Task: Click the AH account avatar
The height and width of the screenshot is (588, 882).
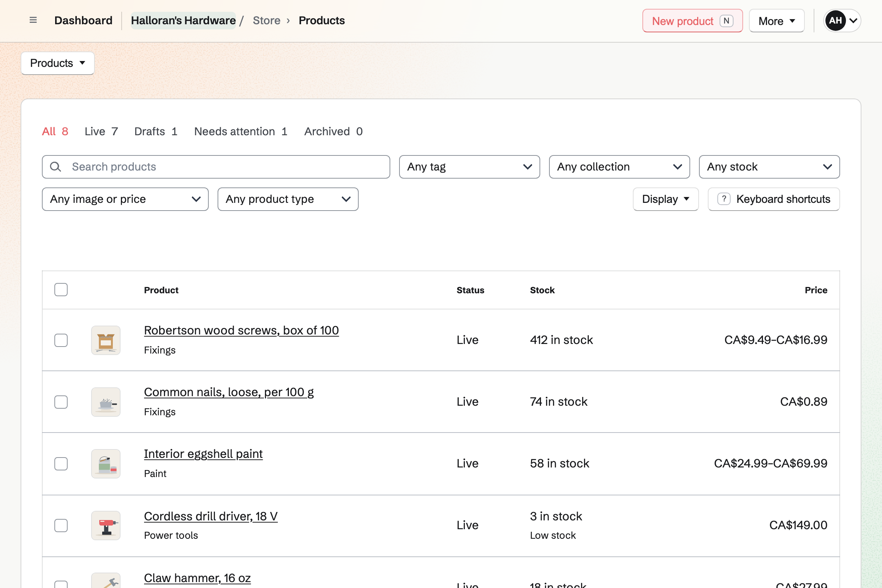Action: tap(835, 20)
